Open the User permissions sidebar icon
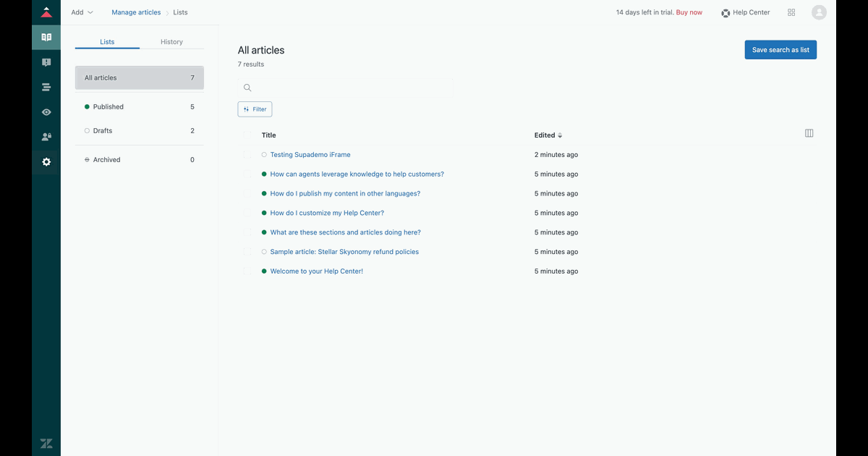The width and height of the screenshot is (868, 456). pos(46,137)
